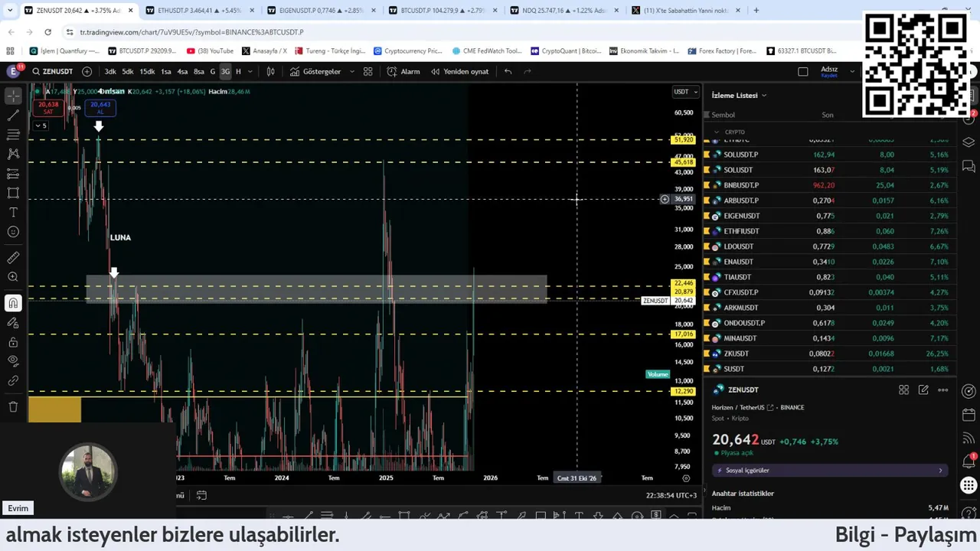Screen dimensions: 980x551
Task: Toggle magnet mode in drawing toolbar
Action: pos(13,303)
